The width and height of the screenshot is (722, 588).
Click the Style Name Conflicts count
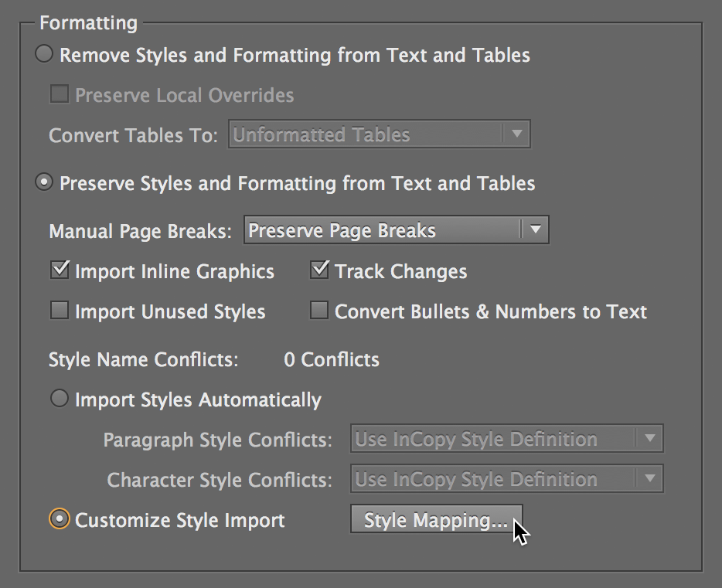click(x=331, y=359)
